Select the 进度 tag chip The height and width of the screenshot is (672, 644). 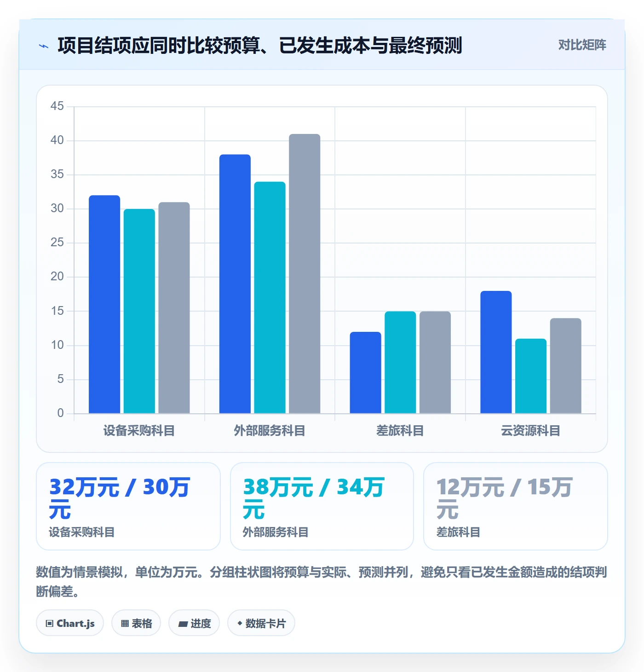pyautogui.click(x=194, y=623)
